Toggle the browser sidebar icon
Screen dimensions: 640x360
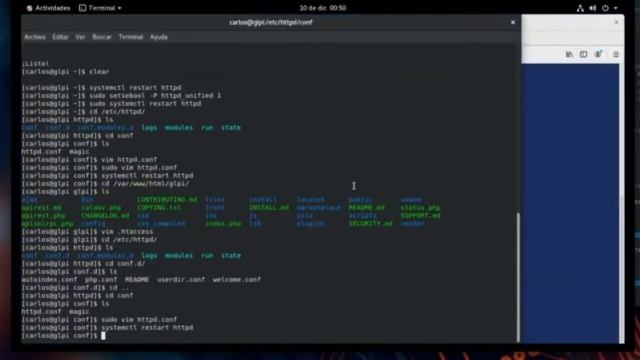(583, 54)
